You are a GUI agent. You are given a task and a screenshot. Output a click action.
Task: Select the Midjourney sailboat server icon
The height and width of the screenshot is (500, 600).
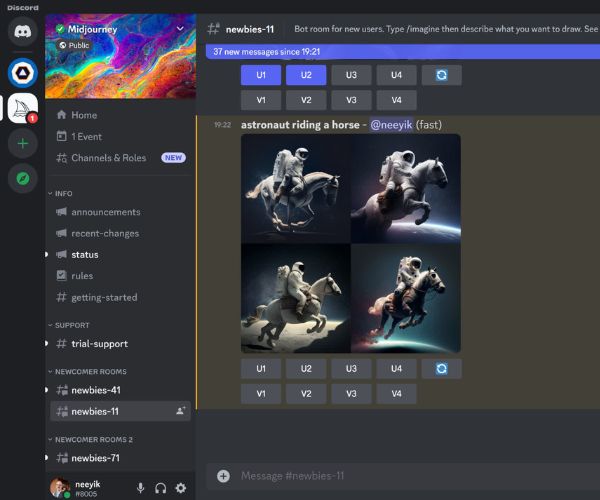coord(22,108)
